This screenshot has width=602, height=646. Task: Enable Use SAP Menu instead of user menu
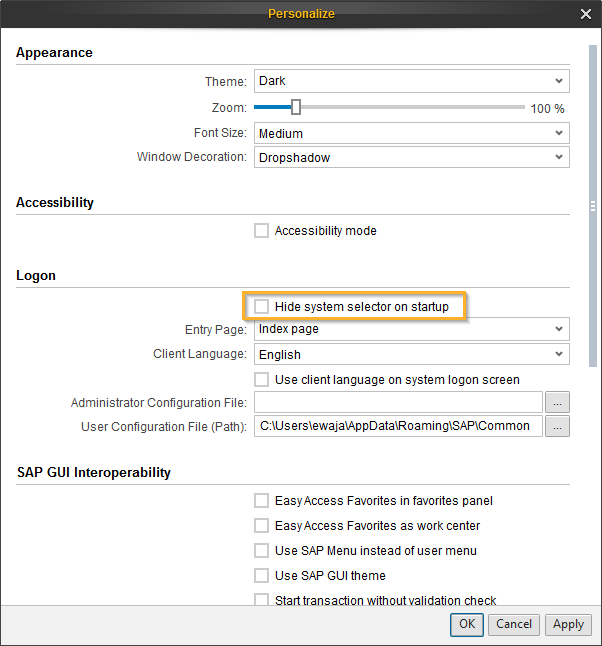coord(262,551)
